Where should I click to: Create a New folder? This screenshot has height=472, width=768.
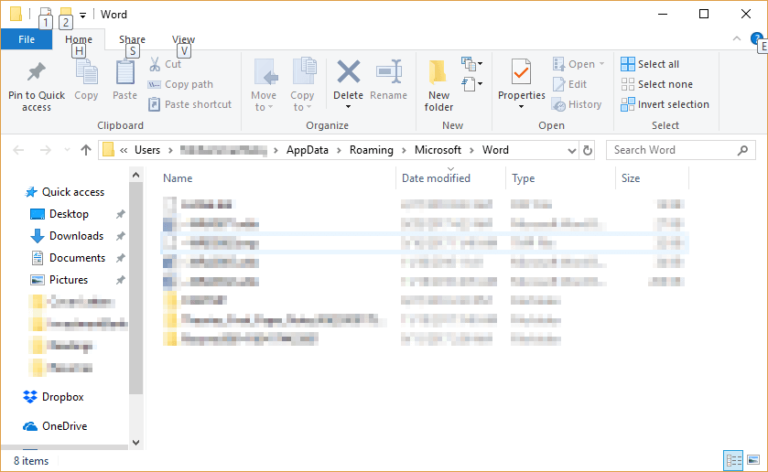click(x=438, y=86)
